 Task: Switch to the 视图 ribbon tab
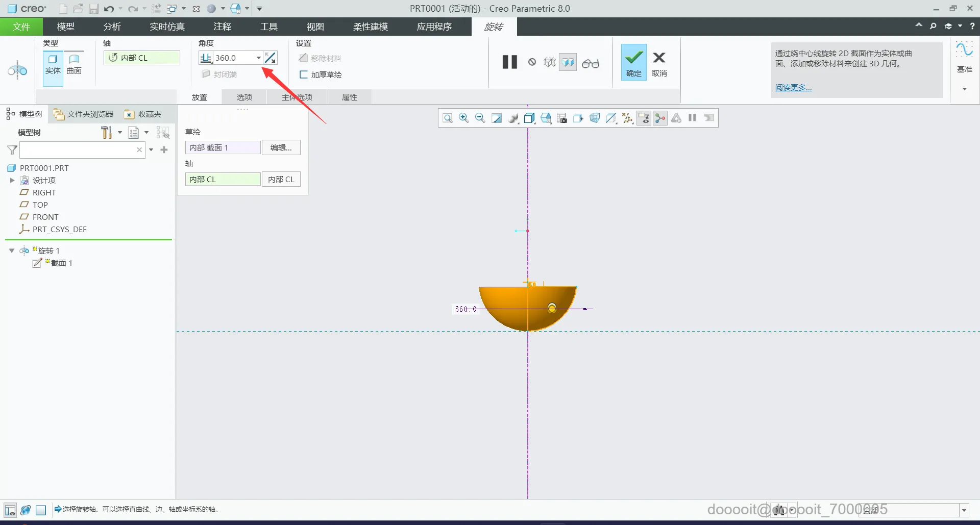[x=315, y=27]
